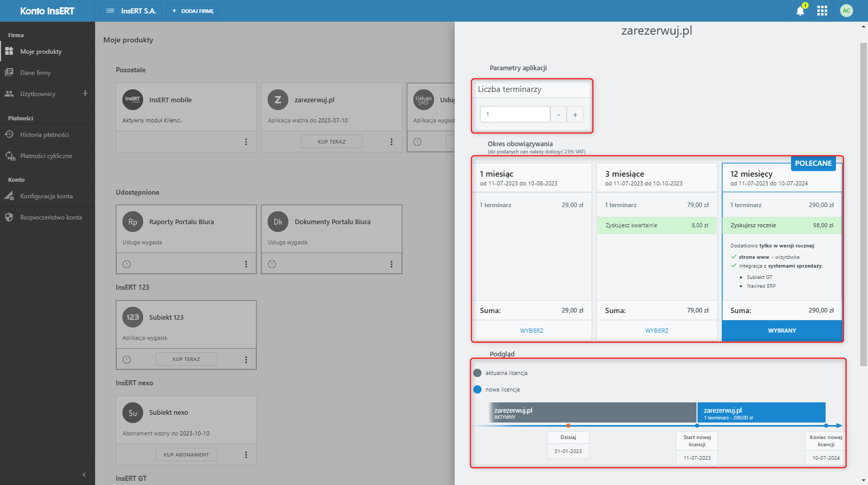
Task: Click KUP TERAZ on the zarezerwuj.pl card
Action: [x=332, y=142]
